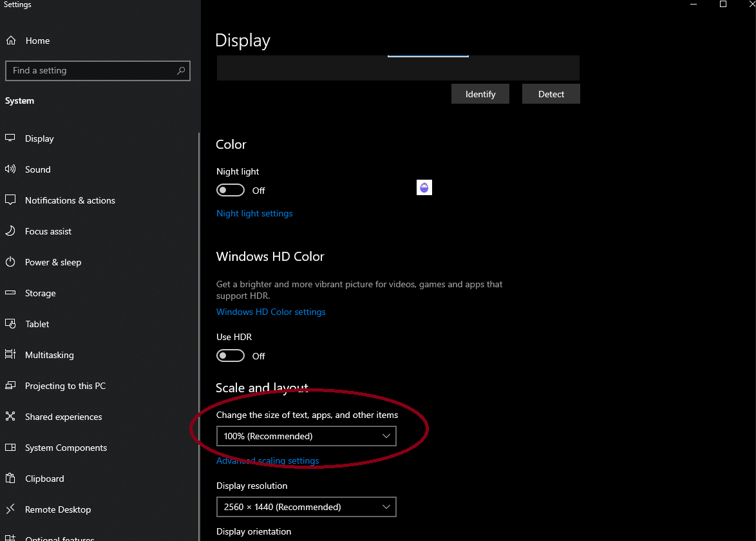
Task: Click the Sound speaker icon
Action: [10, 169]
